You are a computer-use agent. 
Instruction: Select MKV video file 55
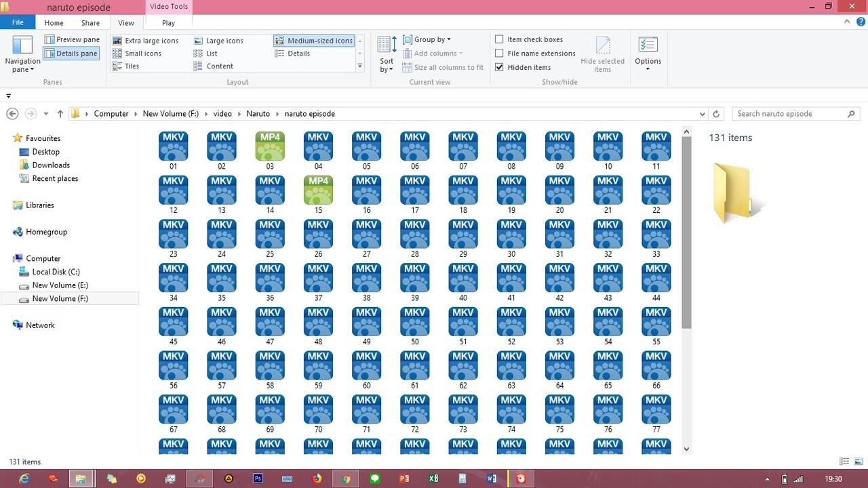click(656, 326)
